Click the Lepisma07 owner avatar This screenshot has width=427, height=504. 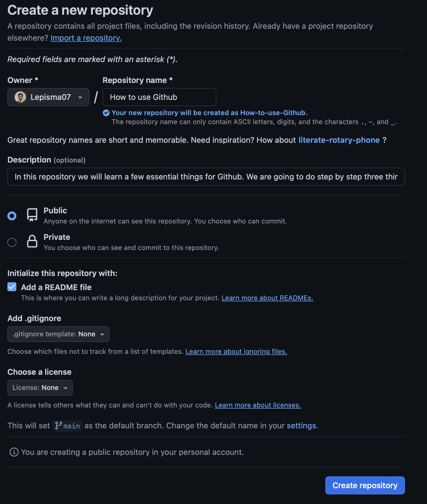(20, 97)
